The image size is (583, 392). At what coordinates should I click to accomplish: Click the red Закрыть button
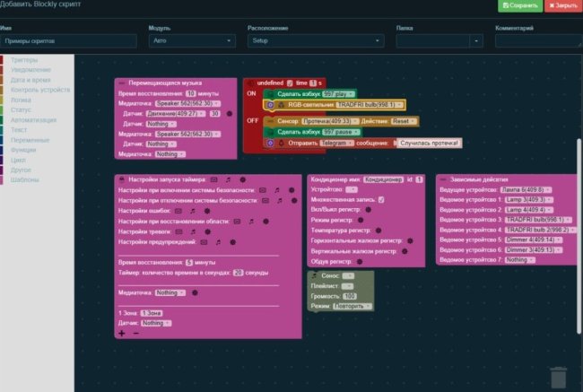561,5
